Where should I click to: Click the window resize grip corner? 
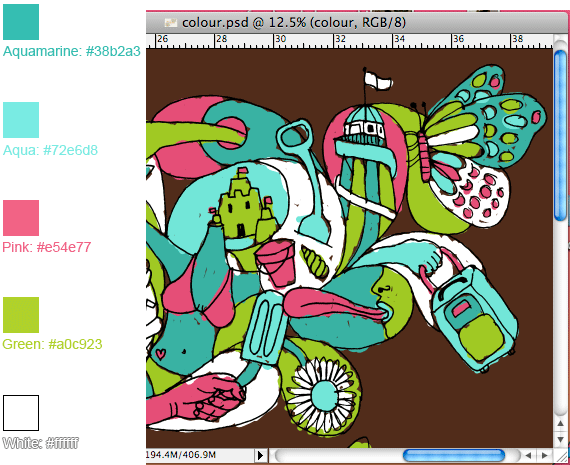coord(561,456)
